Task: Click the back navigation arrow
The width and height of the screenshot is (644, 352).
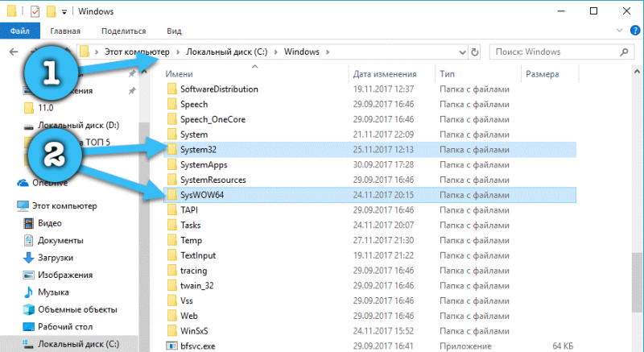Action: [14, 52]
